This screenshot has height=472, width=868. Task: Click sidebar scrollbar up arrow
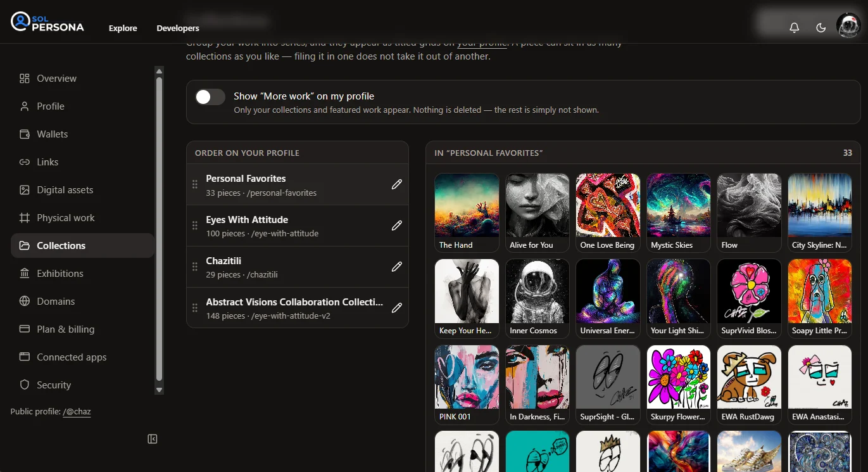click(x=160, y=71)
